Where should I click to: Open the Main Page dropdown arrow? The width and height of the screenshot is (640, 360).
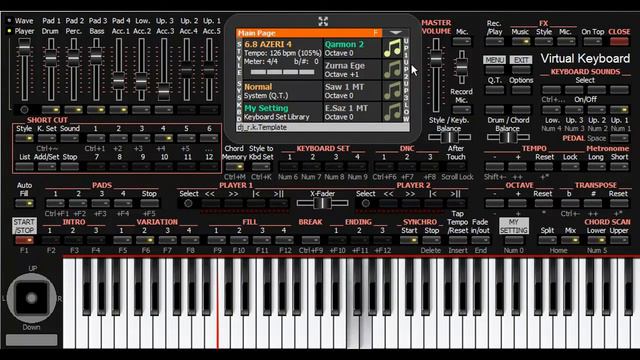coord(395,33)
